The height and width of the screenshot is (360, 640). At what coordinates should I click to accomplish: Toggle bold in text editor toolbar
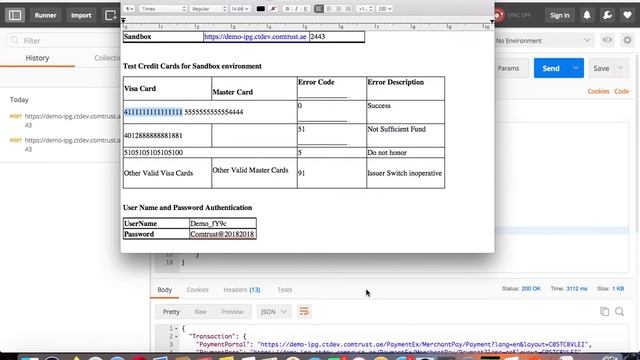coord(287,9)
